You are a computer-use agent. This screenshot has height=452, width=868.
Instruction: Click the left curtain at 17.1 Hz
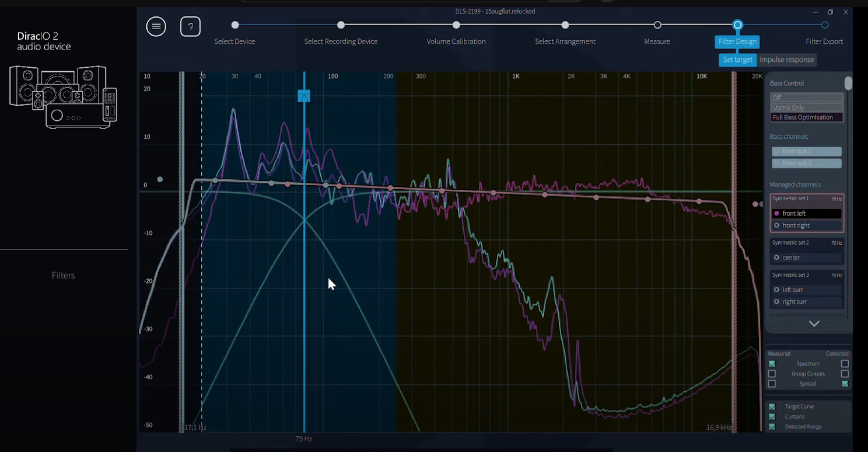[181, 252]
